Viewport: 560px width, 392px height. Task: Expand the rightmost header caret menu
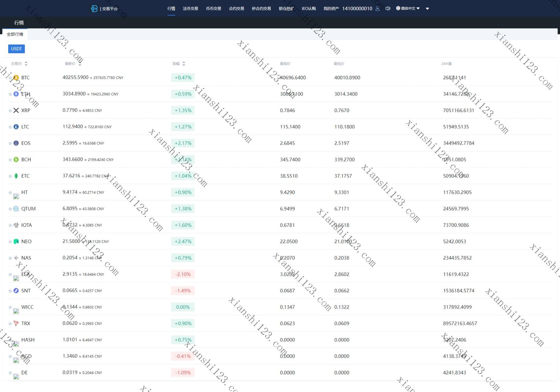(x=427, y=9)
